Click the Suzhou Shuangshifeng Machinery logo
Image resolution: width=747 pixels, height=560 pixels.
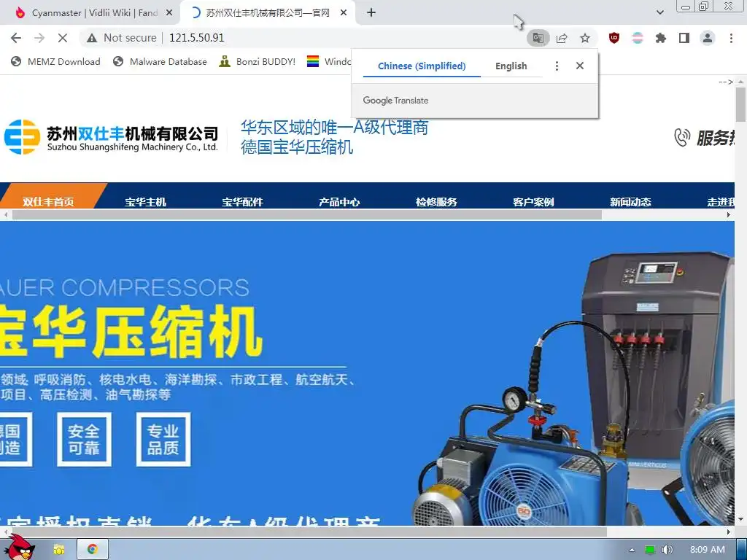tap(111, 138)
